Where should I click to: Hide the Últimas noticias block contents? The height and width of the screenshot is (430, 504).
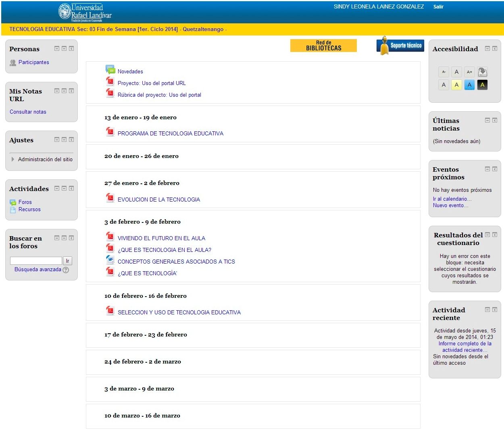(487, 120)
